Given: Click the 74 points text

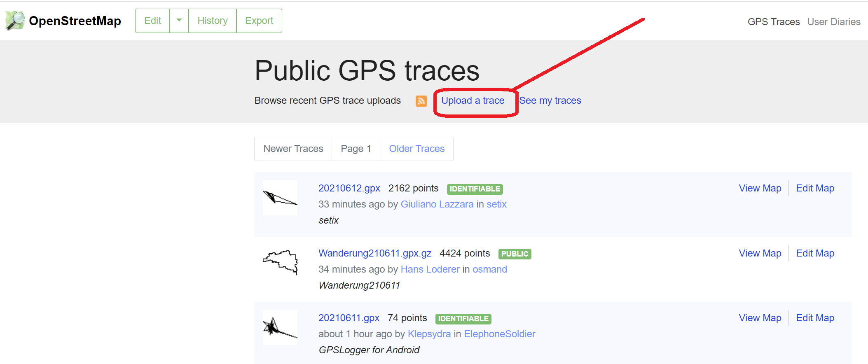Looking at the screenshot, I should (407, 318).
